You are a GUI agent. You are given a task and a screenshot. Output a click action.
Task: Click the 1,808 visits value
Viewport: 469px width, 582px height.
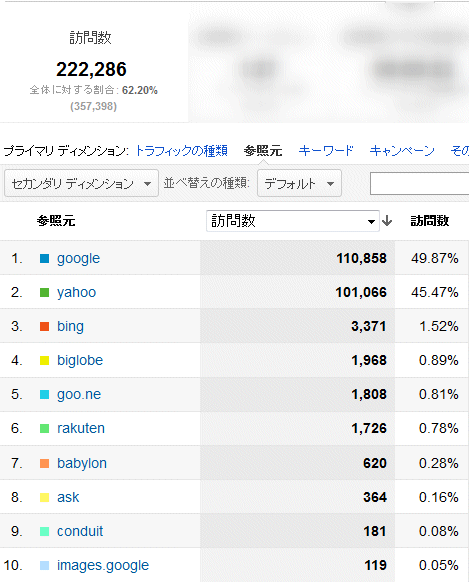(369, 394)
